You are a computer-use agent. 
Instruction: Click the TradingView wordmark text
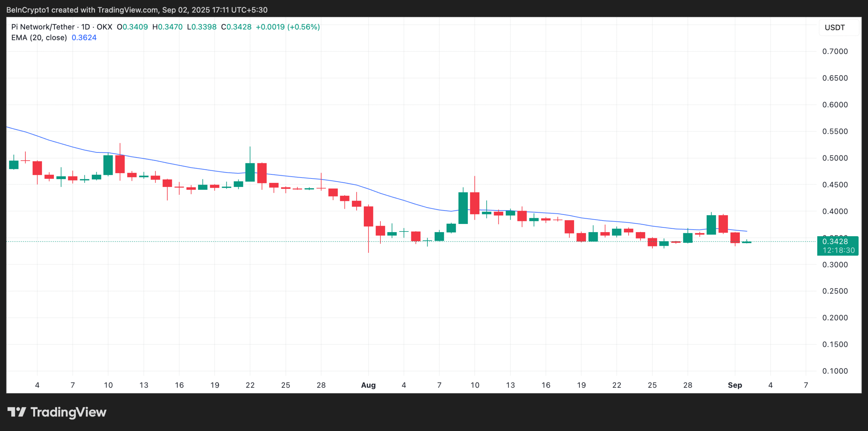click(x=68, y=412)
